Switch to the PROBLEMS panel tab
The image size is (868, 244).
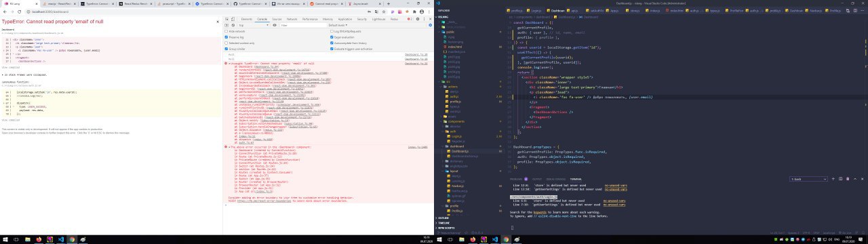pyautogui.click(x=515, y=179)
